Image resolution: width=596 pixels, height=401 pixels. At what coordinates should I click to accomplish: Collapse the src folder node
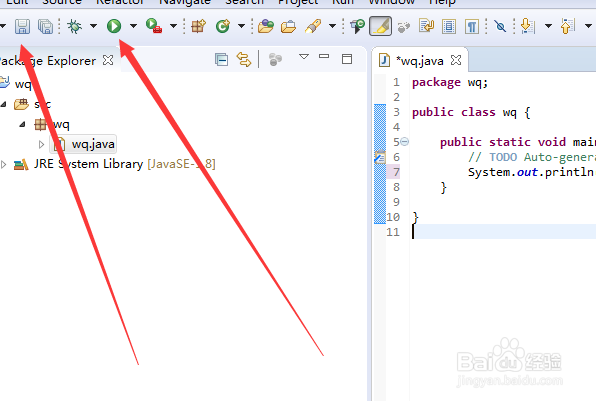(3, 104)
